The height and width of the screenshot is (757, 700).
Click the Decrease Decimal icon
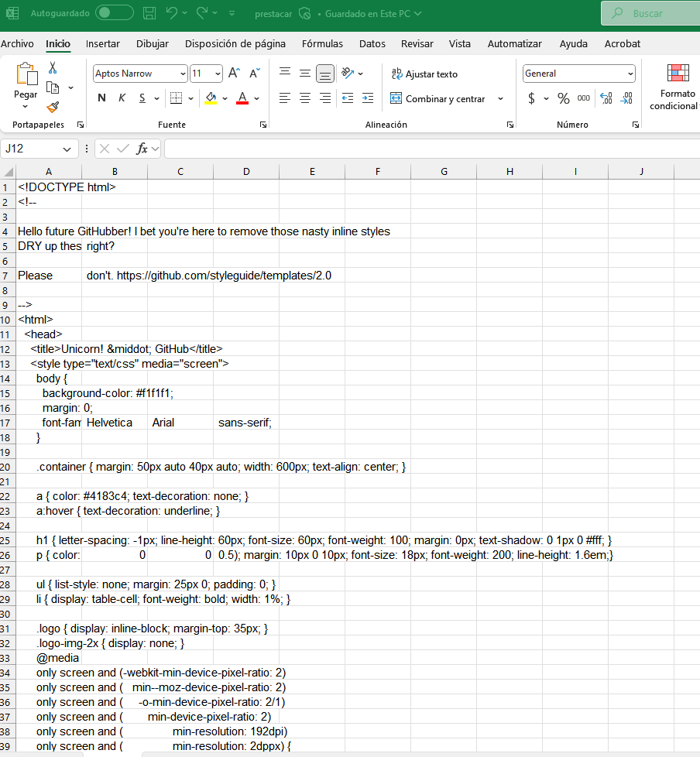click(626, 98)
